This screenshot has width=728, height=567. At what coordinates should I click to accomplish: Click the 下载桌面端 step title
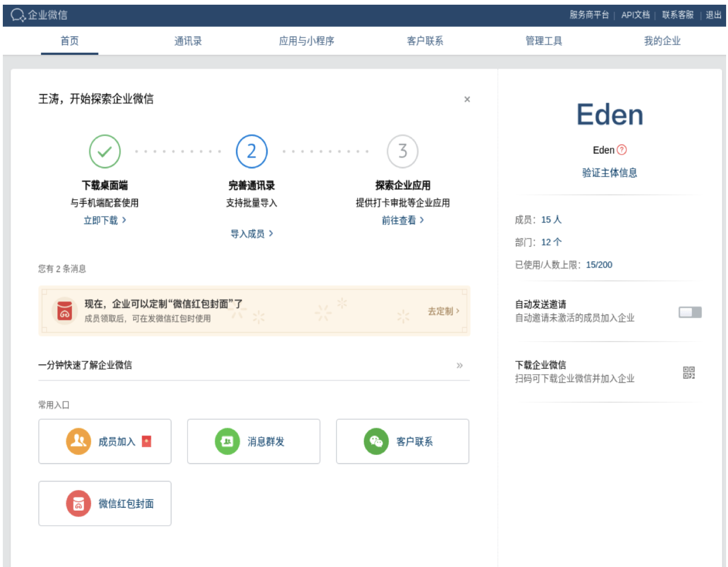[x=105, y=185]
